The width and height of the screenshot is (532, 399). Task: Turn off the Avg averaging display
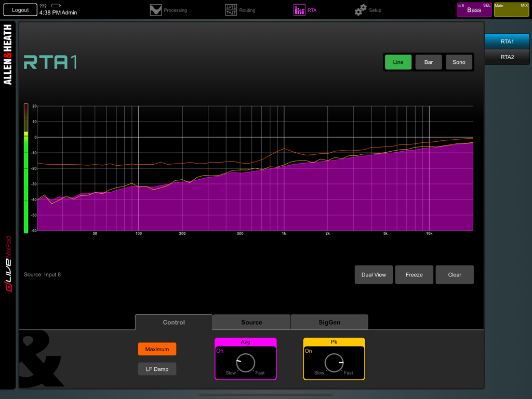(220, 351)
